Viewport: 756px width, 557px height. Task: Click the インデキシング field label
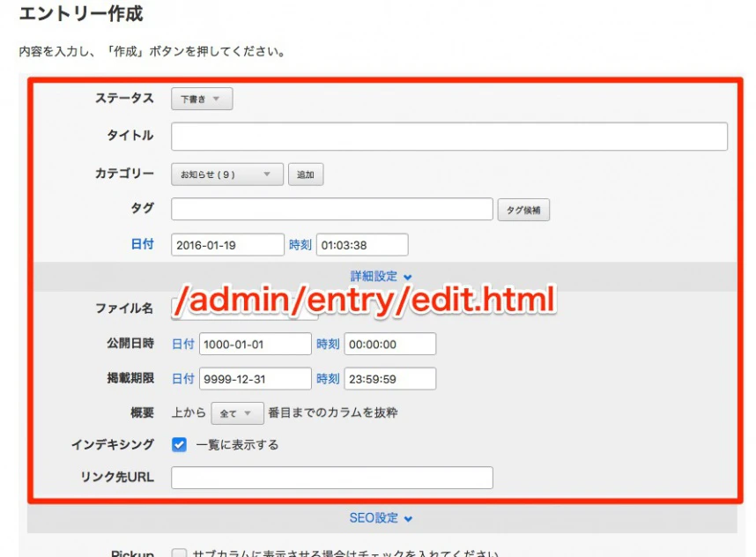[x=113, y=444]
